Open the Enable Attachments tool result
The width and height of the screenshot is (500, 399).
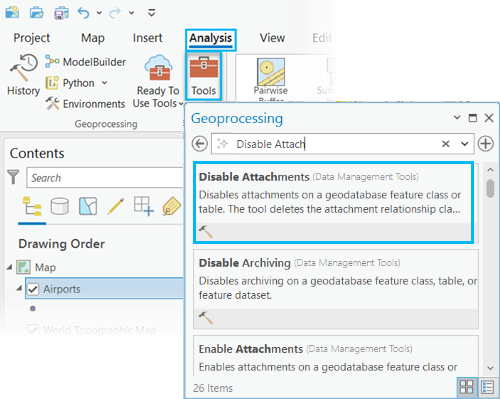[336, 356]
